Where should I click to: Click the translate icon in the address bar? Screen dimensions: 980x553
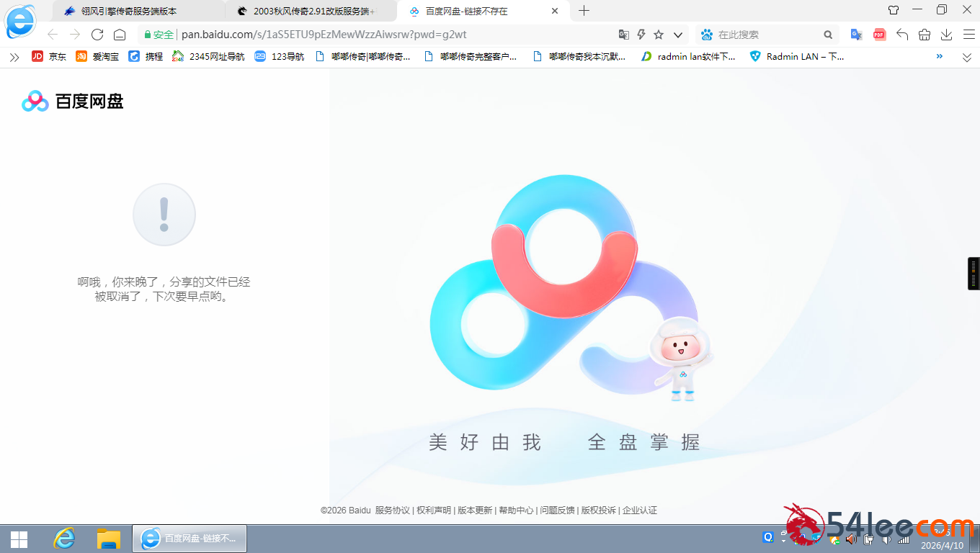[624, 34]
